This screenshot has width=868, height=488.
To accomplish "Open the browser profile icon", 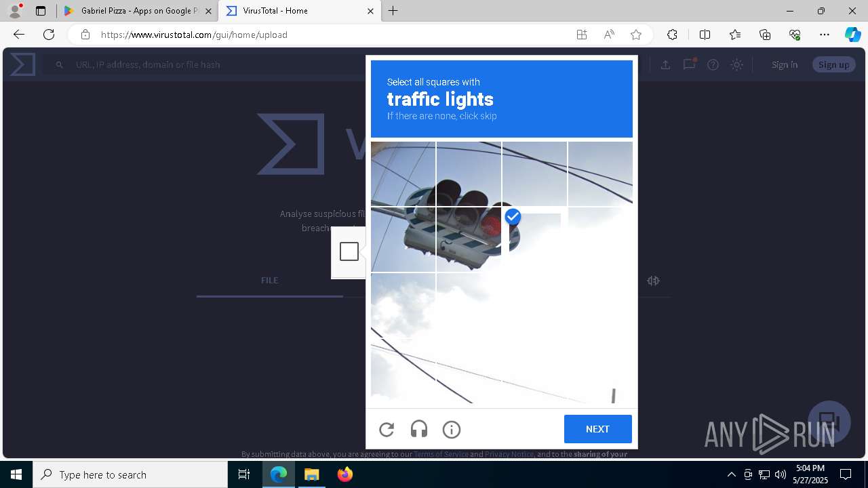I will pyautogui.click(x=15, y=11).
